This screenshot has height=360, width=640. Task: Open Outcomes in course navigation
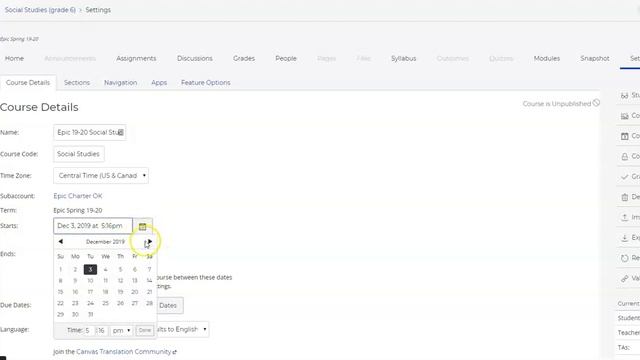click(x=453, y=58)
